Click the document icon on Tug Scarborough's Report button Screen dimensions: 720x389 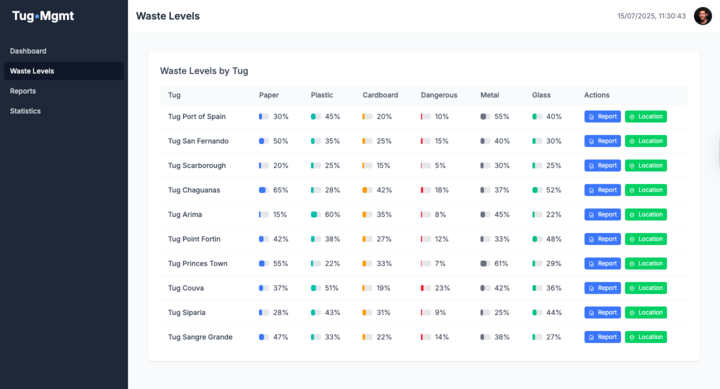pos(591,166)
